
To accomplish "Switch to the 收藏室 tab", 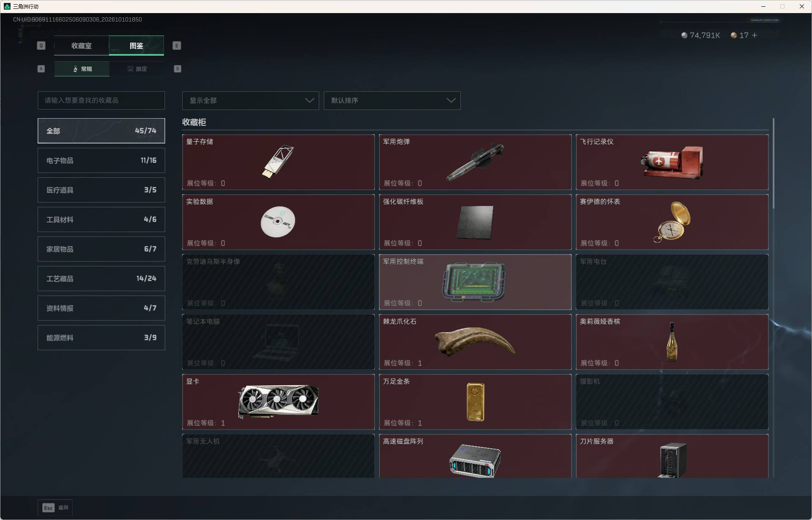I will point(82,46).
